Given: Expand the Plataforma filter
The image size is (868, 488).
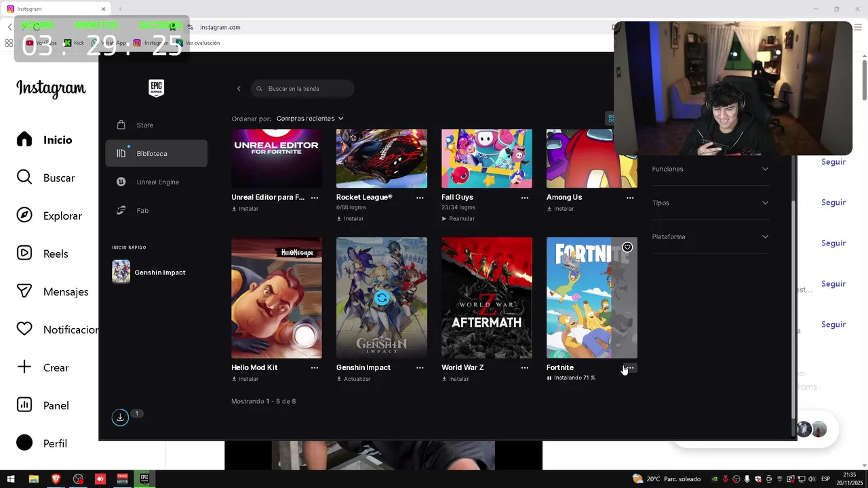Looking at the screenshot, I should (x=711, y=237).
